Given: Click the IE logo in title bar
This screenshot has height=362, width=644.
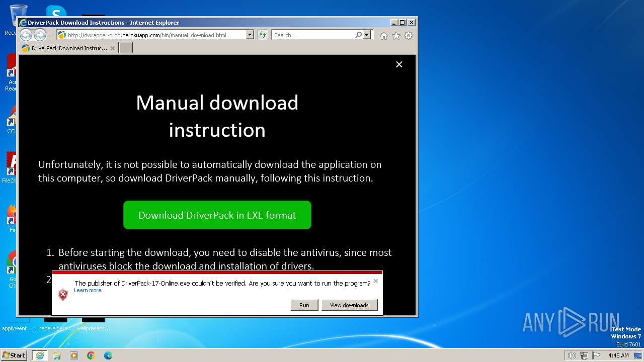Looking at the screenshot, I should (23, 23).
